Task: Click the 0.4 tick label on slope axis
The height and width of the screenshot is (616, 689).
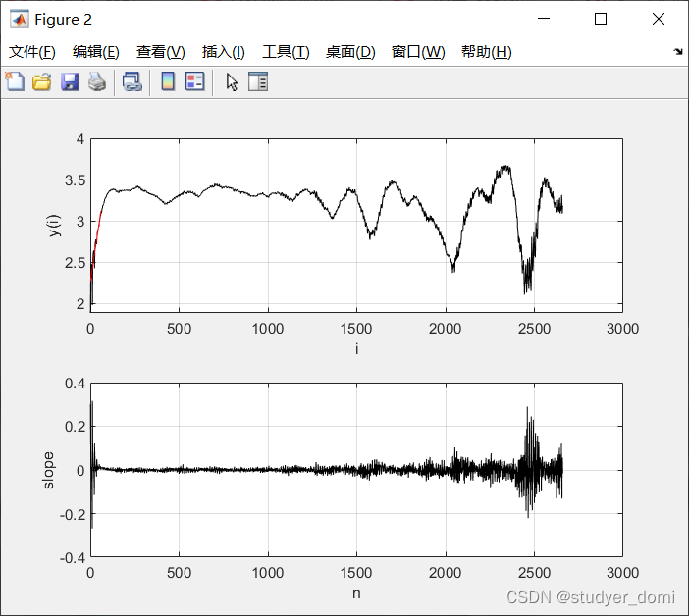Action: point(76,384)
